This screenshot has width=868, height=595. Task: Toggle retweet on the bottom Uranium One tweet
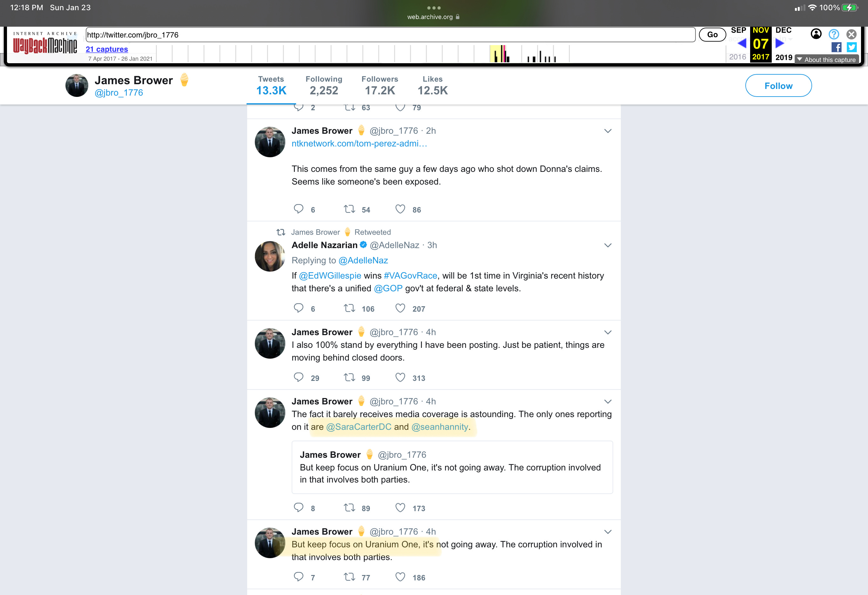349,577
